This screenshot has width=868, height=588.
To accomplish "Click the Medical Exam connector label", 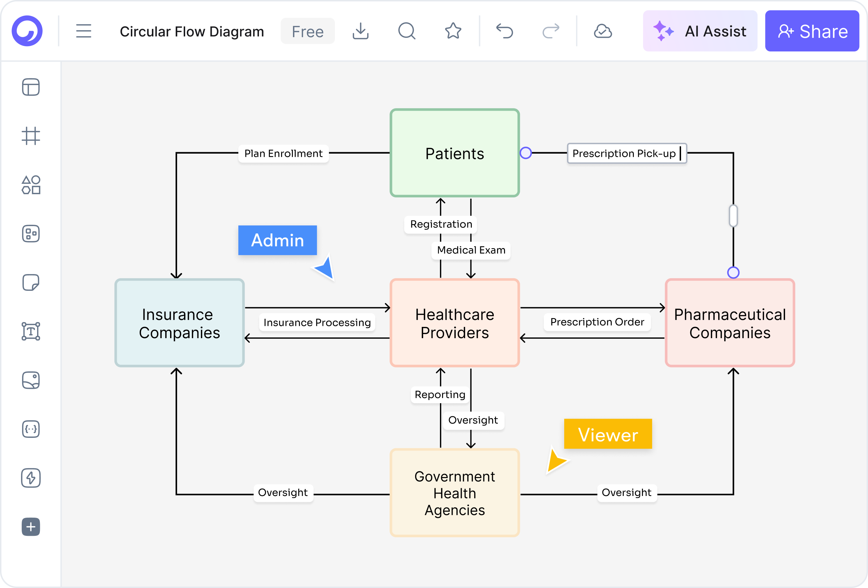I will click(471, 250).
